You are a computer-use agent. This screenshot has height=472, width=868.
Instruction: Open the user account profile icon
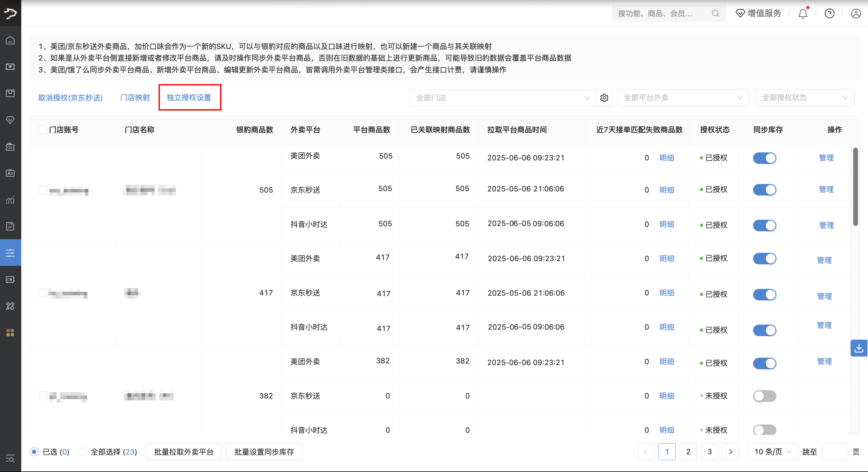coord(856,14)
